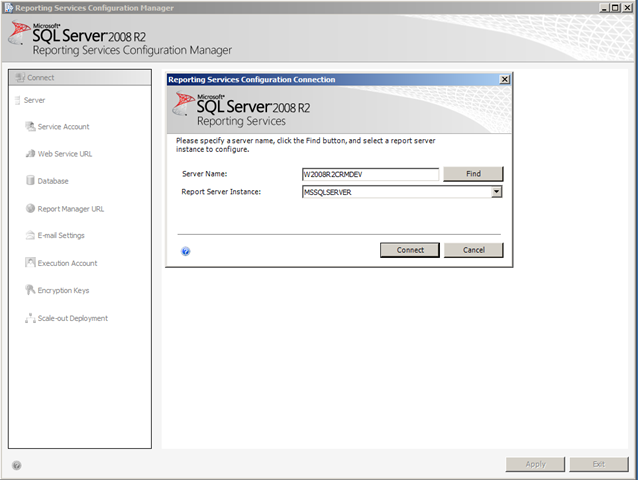Select Scale-out Deployment in the sidebar
Screen dimensions: 638x480
[x=73, y=318]
